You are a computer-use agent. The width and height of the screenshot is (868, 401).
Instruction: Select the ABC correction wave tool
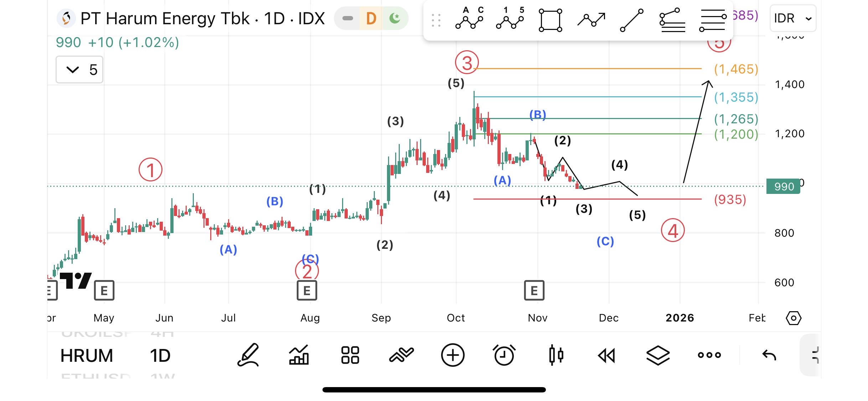[x=469, y=19]
